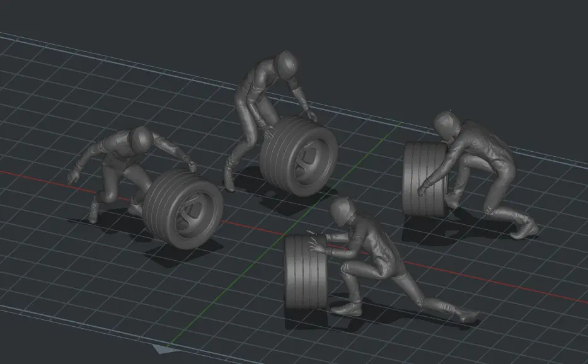Select the tire hugged by the rear-right figure
Image resolution: width=588 pixels, height=364 pixels.
(424, 179)
